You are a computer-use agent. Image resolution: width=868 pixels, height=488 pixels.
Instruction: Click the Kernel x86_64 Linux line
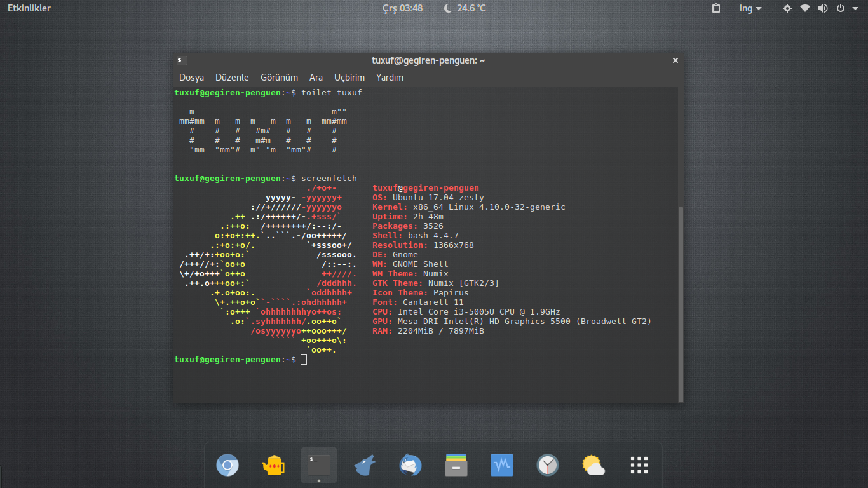tap(469, 207)
